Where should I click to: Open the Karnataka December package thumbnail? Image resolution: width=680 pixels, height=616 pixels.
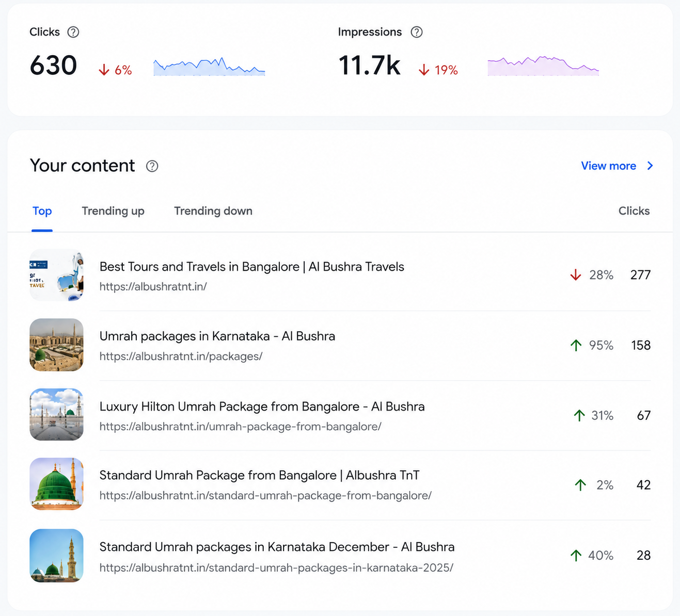[56, 556]
